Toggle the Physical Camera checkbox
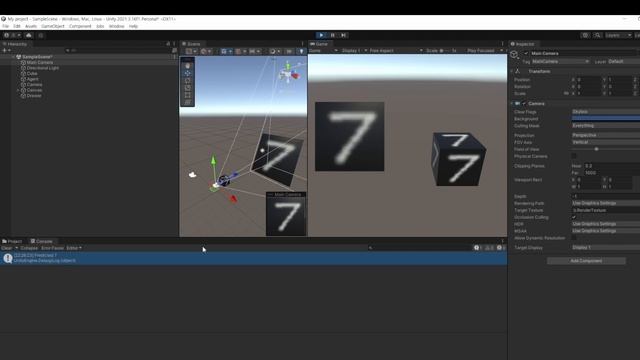640x360 pixels. (574, 156)
